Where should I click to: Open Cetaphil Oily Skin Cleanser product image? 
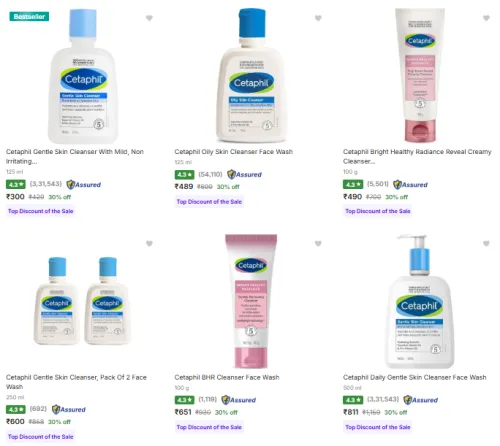click(252, 76)
